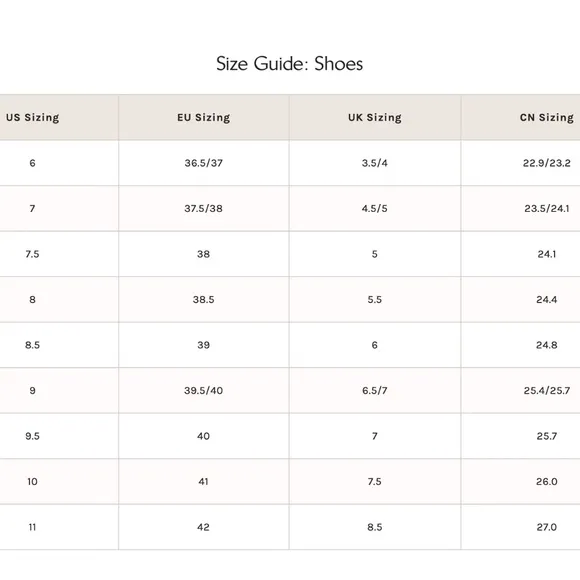Click the UK size 6.5/7 cell
Image resolution: width=580 pixels, height=580 pixels.
tap(375, 391)
